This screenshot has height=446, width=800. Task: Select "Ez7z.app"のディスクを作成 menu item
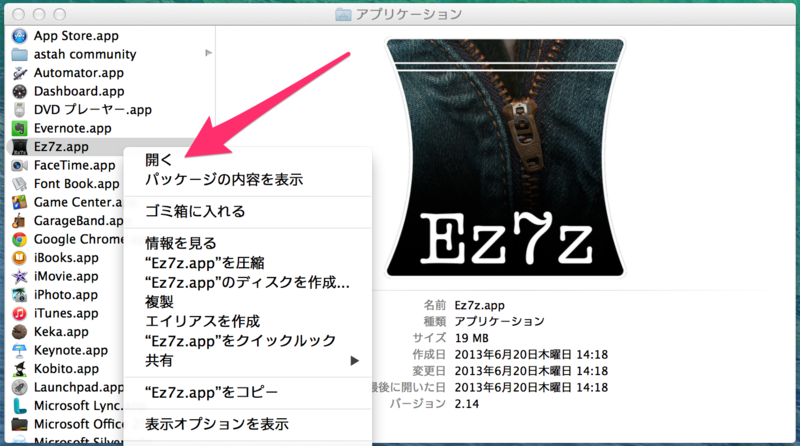pos(247,282)
